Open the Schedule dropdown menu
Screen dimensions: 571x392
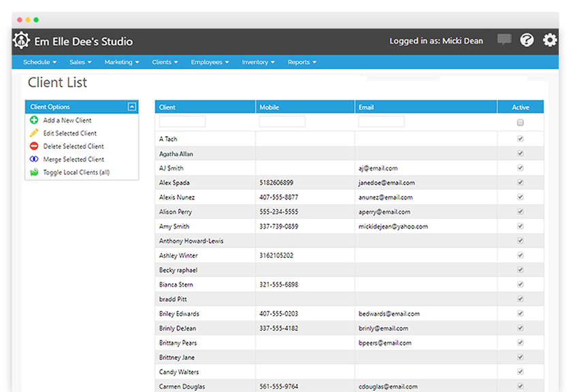(x=39, y=62)
